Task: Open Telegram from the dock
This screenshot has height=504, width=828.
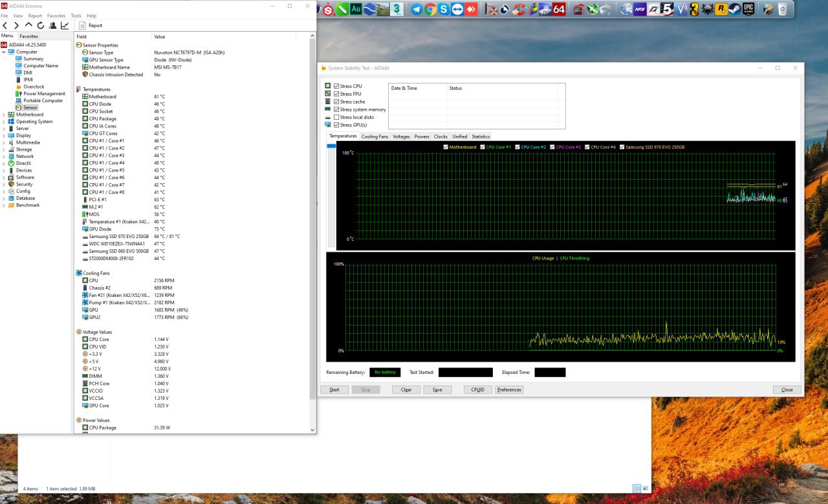Action: pos(417,9)
